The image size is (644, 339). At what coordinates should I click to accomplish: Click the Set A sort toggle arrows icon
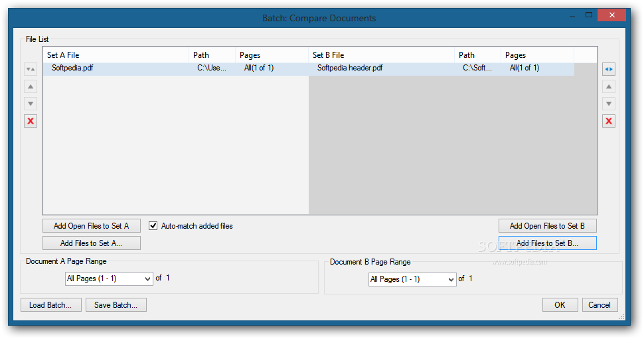(31, 69)
